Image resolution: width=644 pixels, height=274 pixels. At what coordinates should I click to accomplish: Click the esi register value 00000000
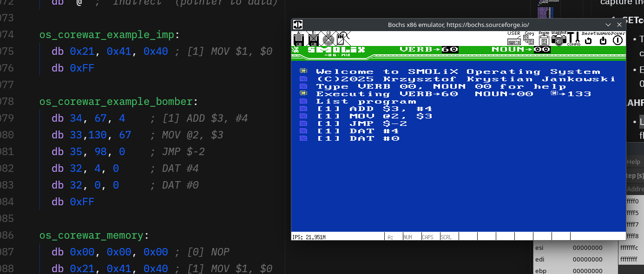(587, 248)
